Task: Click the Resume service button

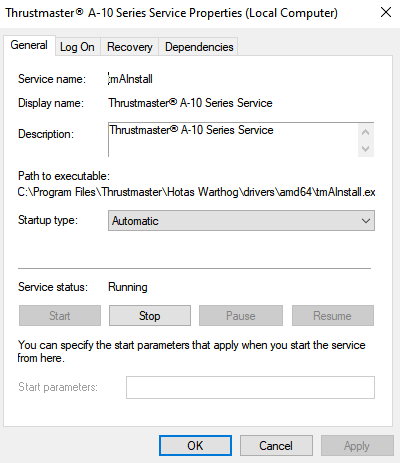Action: click(x=333, y=316)
